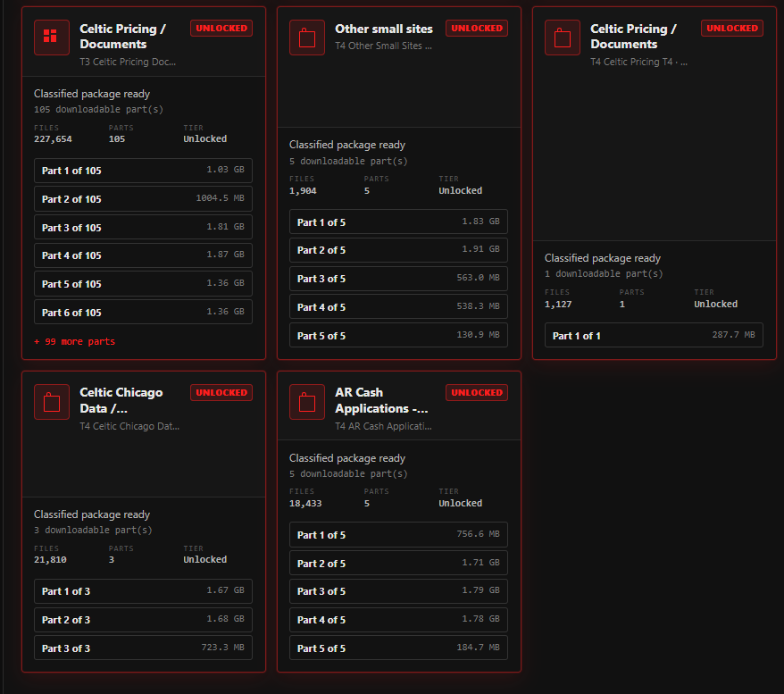Image resolution: width=784 pixels, height=694 pixels.
Task: Click the bag icon on Celtic Chicago Data card
Action: [x=52, y=402]
